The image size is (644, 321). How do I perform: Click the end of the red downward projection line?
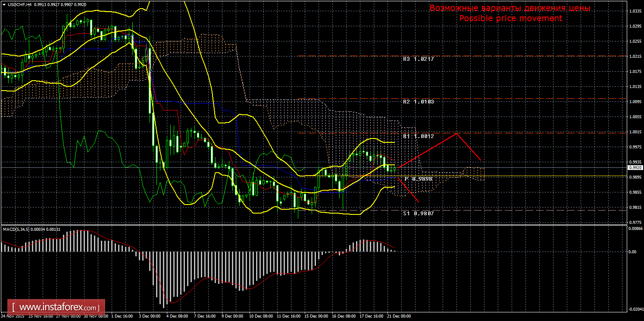coord(418,201)
